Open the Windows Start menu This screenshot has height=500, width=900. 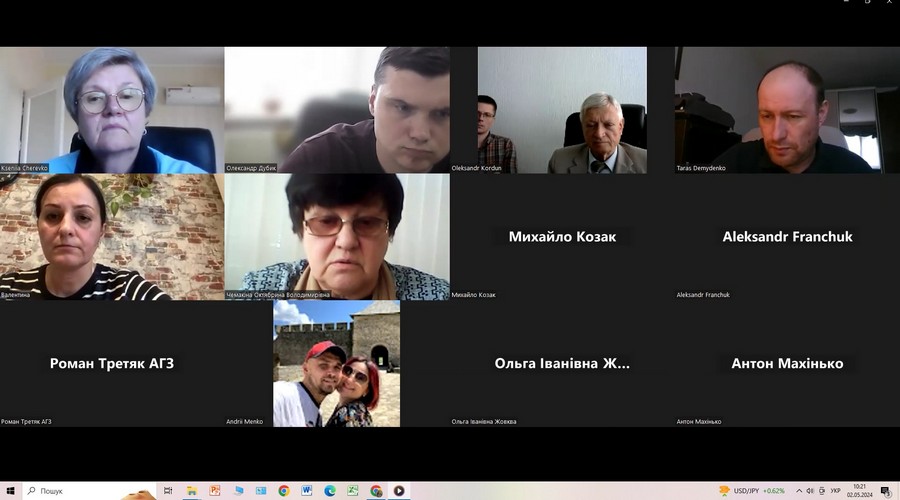pos(10,491)
